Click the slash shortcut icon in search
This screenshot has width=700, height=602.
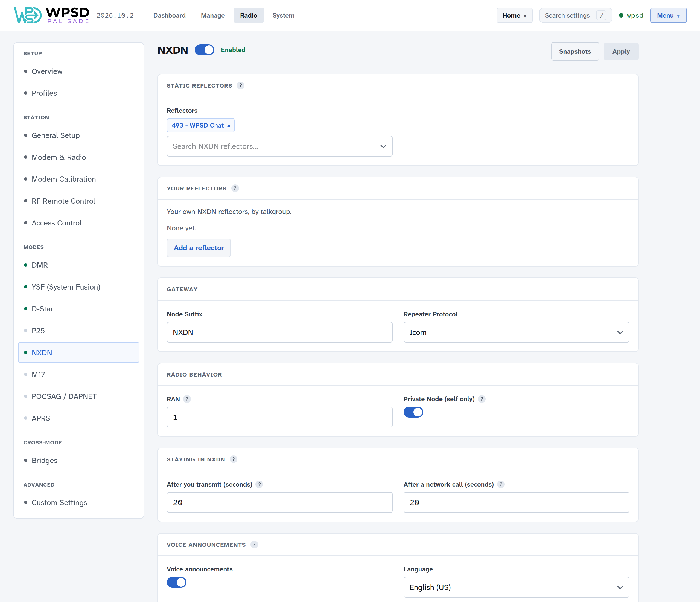click(x=601, y=16)
